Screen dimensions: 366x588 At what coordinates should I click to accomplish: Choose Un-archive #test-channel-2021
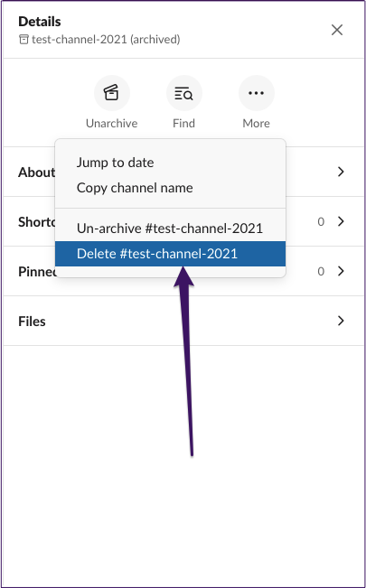coord(170,229)
